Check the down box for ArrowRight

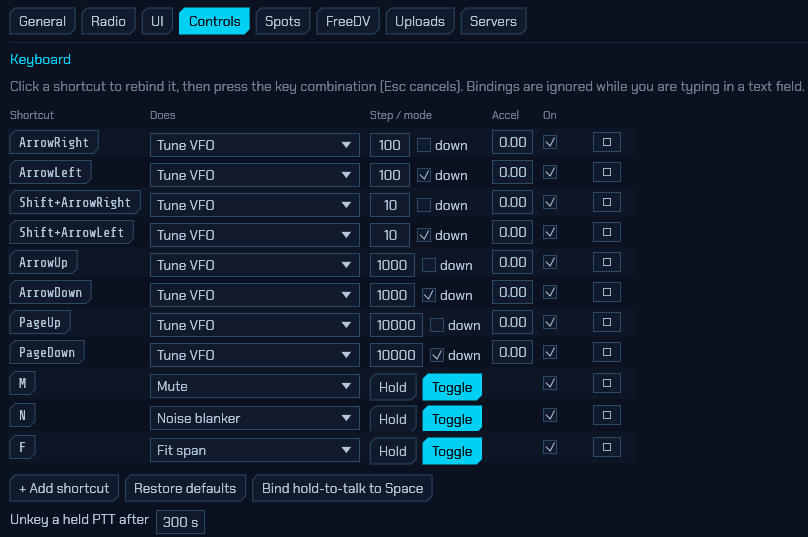[424, 145]
